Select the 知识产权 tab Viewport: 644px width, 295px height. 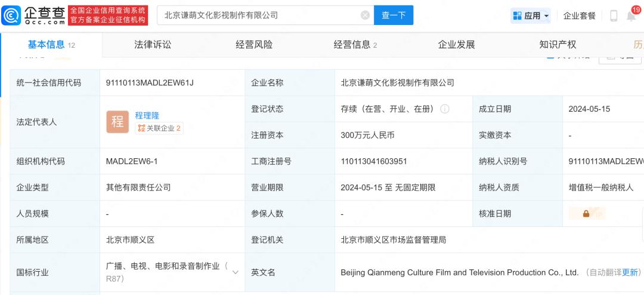[x=558, y=45]
